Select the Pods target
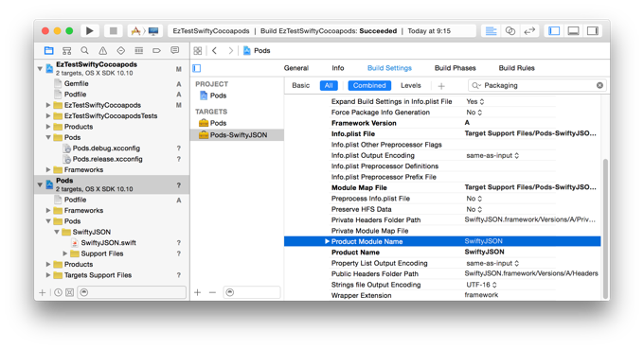Viewport: 644px width, 349px height. (x=213, y=123)
